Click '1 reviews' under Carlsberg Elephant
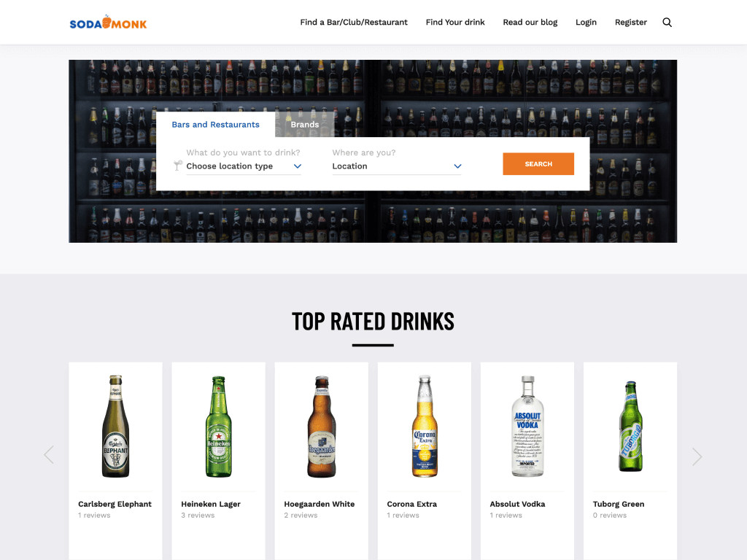 click(94, 516)
